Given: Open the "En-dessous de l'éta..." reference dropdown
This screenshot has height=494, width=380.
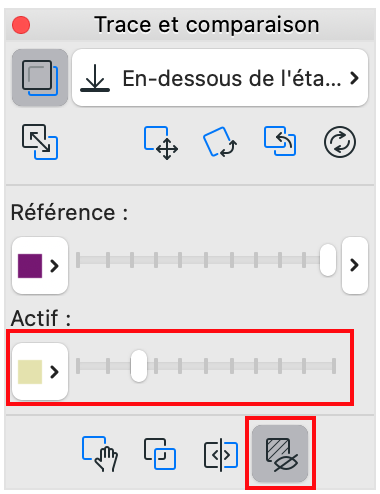Looking at the screenshot, I should point(220,78).
